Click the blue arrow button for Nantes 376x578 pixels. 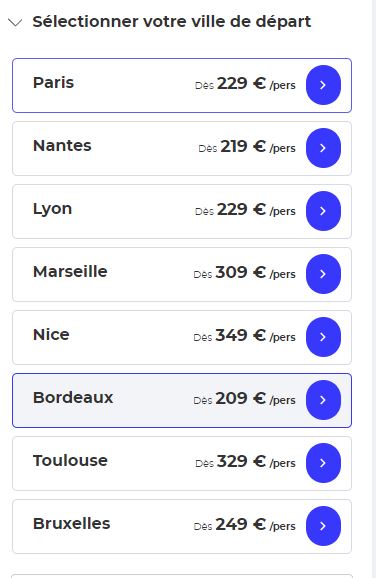[x=323, y=148]
